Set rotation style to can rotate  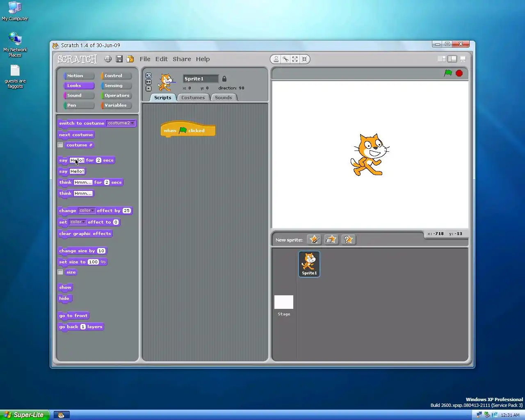tap(148, 75)
